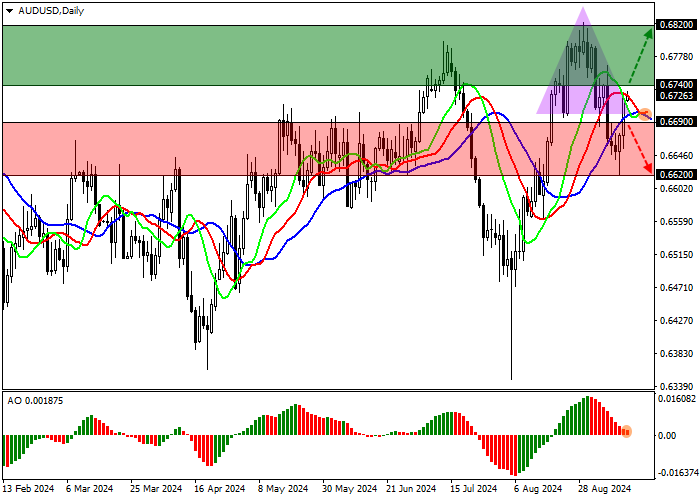Click the 30 May 2024 date label
This screenshot has height=500, width=700.
click(350, 489)
